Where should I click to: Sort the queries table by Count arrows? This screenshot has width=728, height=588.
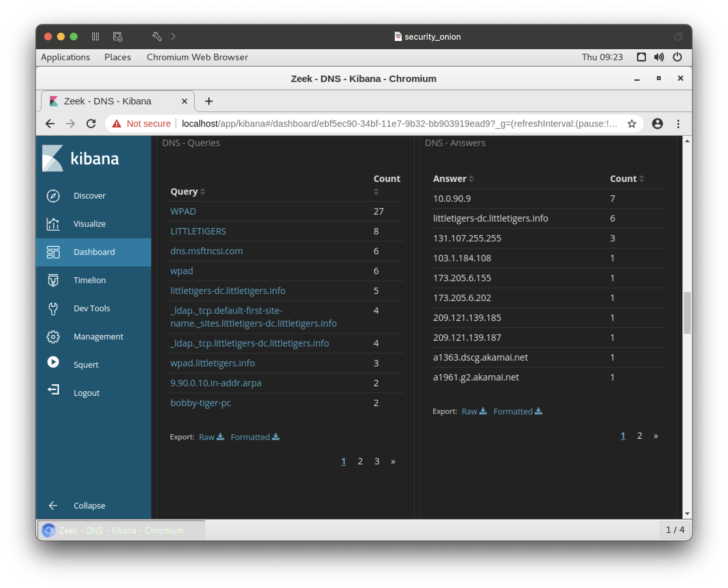376,192
